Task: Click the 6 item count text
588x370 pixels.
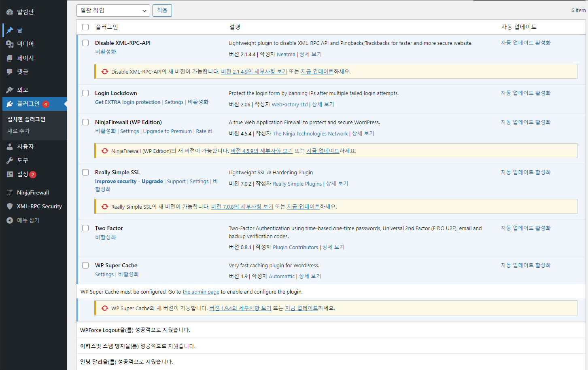Action: tap(578, 11)
